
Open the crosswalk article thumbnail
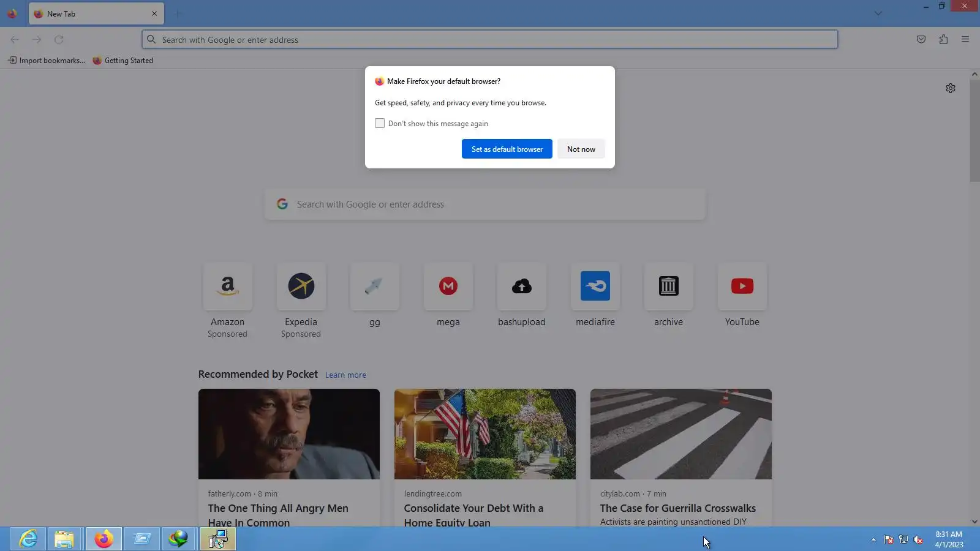coord(681,434)
